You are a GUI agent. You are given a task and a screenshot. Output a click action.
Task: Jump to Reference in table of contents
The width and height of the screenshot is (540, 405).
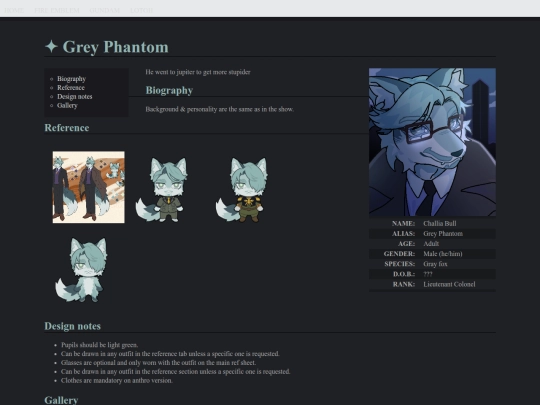[71, 88]
